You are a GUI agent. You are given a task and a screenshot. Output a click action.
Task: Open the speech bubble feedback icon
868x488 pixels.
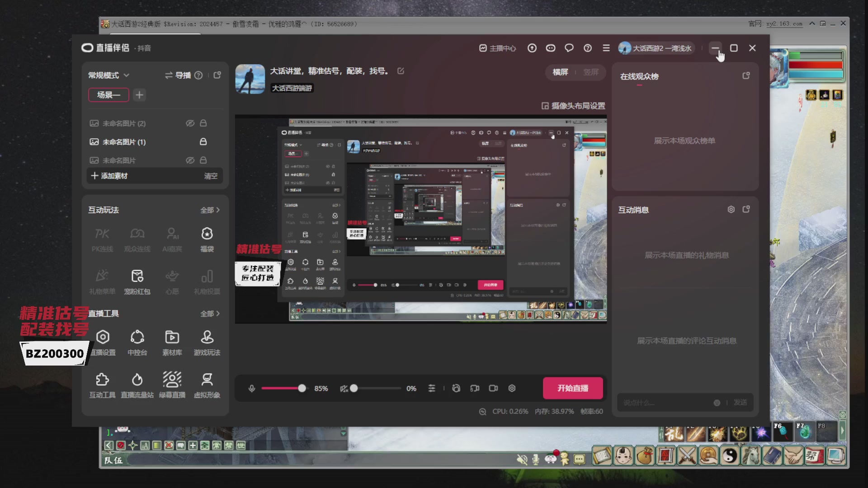click(569, 48)
